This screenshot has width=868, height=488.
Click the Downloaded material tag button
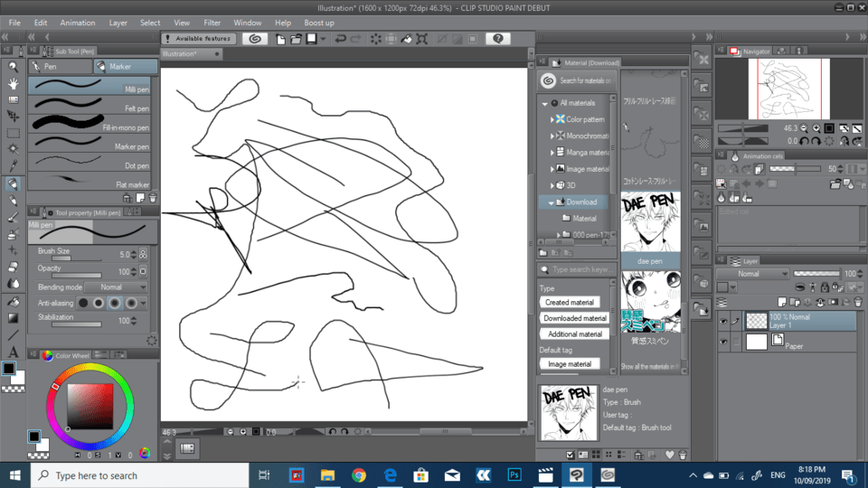[575, 318]
